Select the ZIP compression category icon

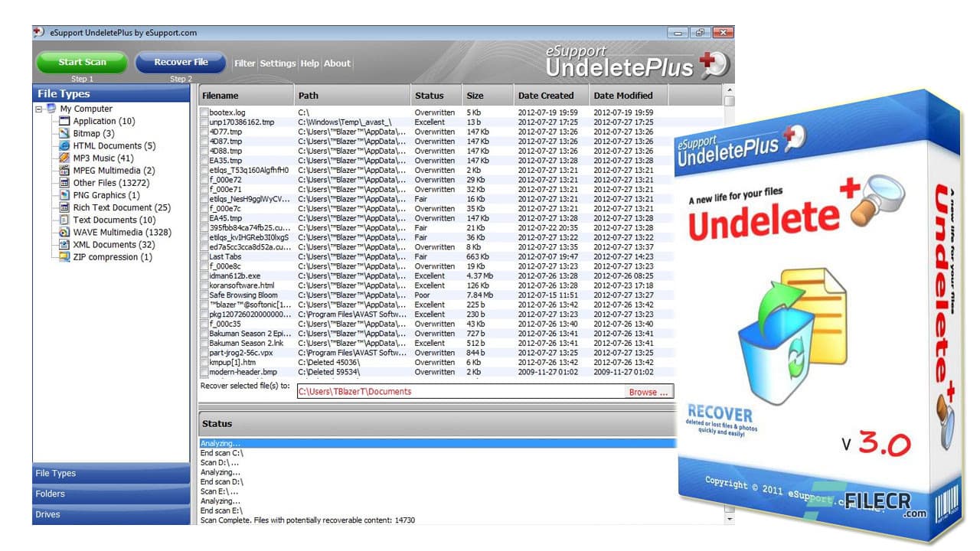(x=65, y=257)
